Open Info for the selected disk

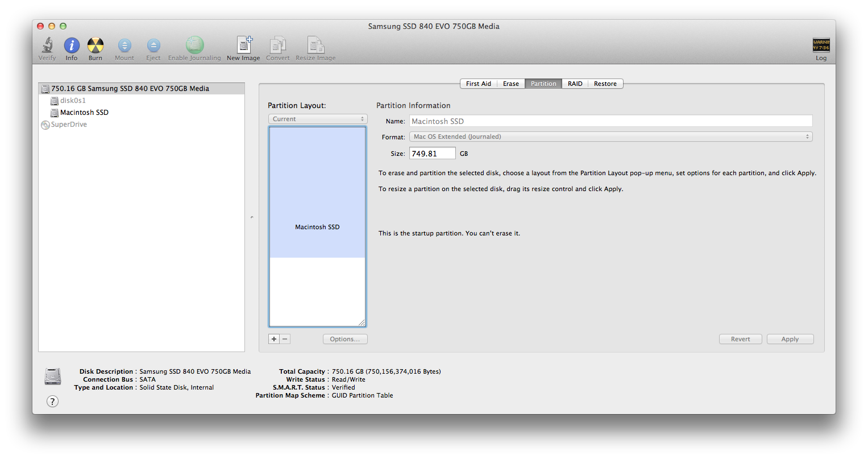(72, 46)
